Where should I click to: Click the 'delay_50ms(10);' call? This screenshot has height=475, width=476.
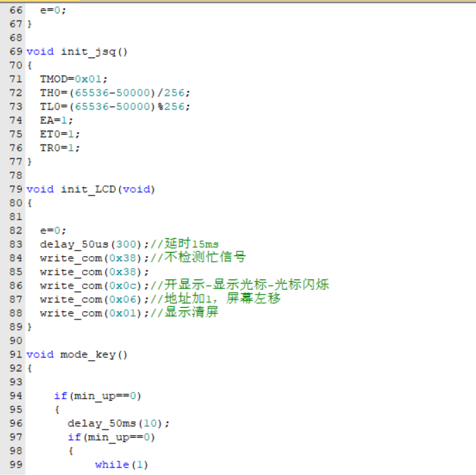pyautogui.click(x=118, y=423)
